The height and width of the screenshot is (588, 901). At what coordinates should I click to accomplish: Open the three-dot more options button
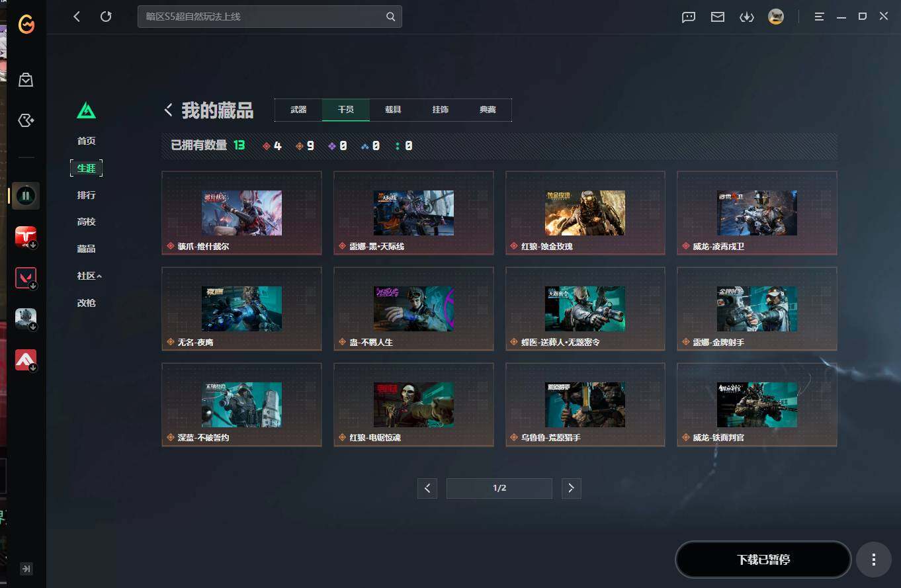point(873,560)
